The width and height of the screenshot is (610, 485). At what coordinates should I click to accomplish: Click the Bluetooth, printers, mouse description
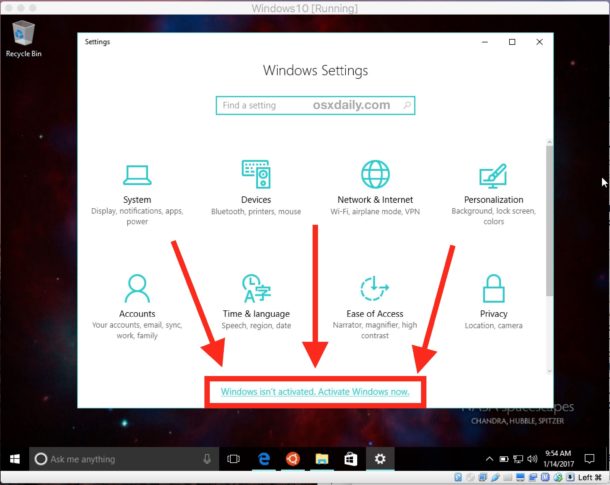(256, 212)
